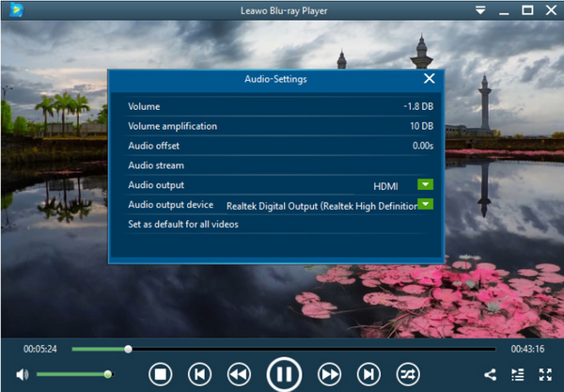Pause the playing video
Image resolution: width=564 pixels, height=392 pixels.
coord(282,374)
